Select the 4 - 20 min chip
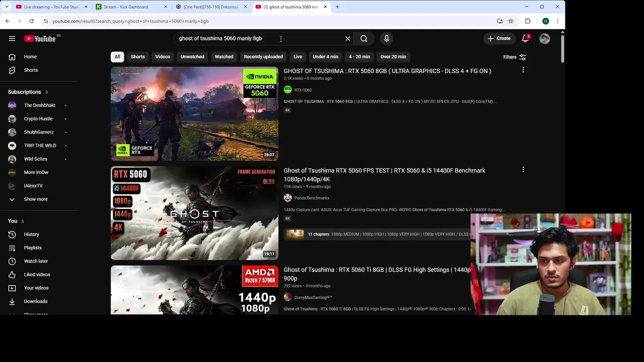The image size is (644, 362). point(359,57)
